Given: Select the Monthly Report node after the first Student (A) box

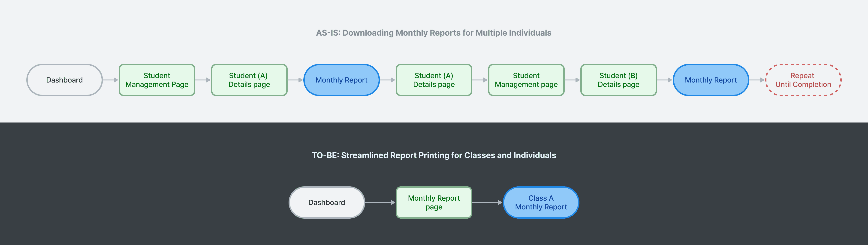Looking at the screenshot, I should (x=342, y=80).
